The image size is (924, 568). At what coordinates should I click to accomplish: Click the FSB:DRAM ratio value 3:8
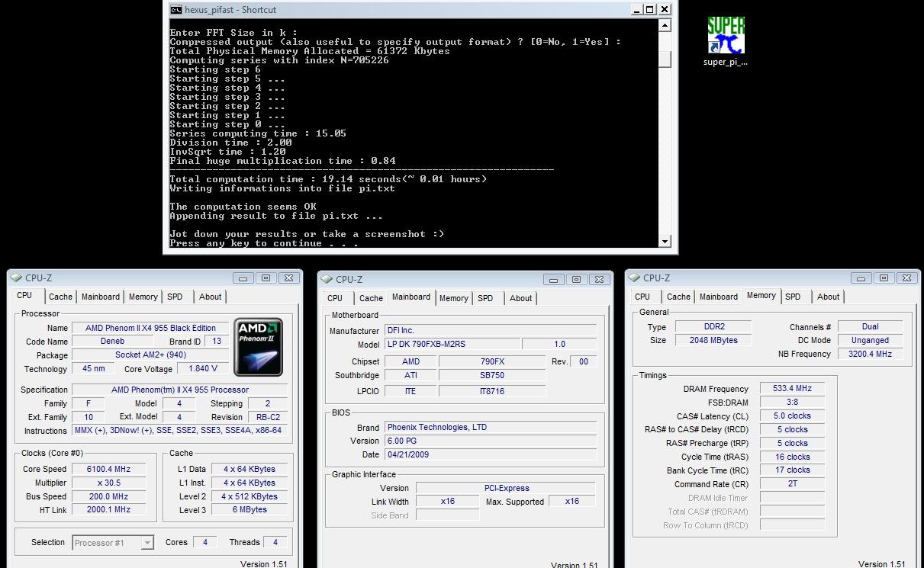(792, 403)
